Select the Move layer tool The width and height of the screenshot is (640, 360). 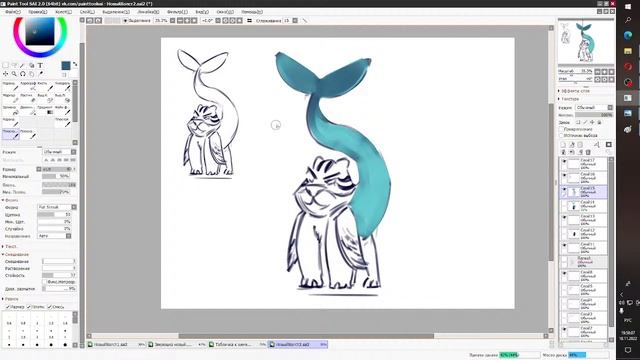[5, 74]
